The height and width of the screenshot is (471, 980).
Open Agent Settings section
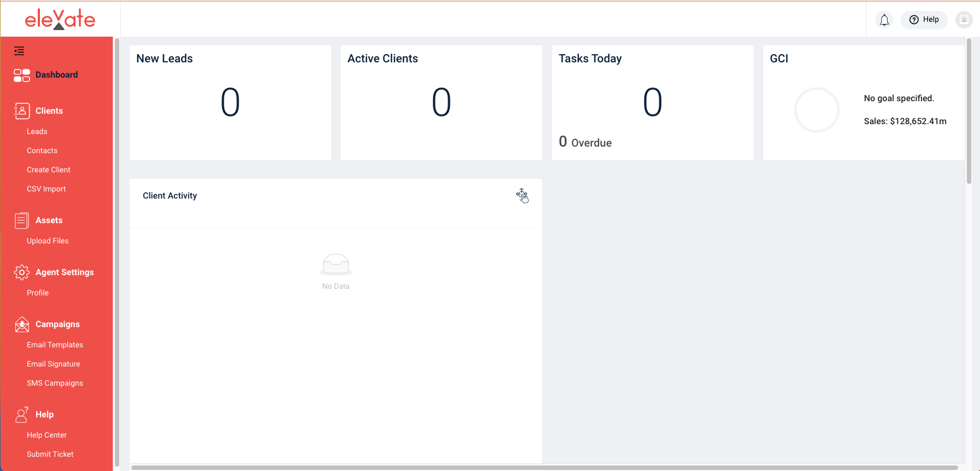click(65, 272)
